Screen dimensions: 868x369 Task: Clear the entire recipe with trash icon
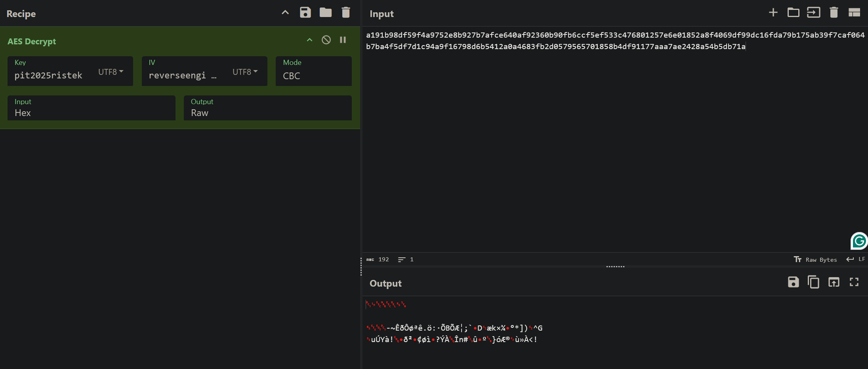pyautogui.click(x=345, y=12)
